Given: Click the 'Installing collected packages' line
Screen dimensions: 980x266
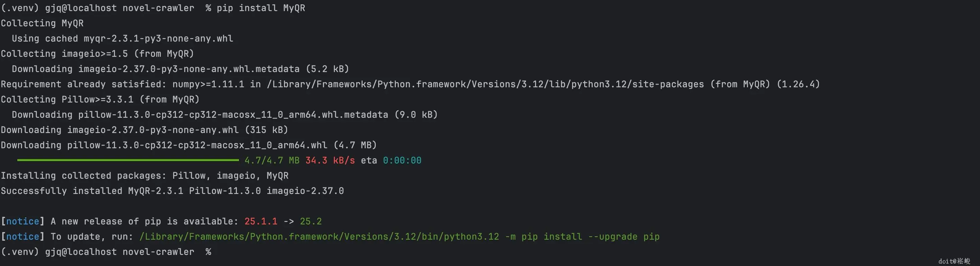Looking at the screenshot, I should pyautogui.click(x=144, y=176).
